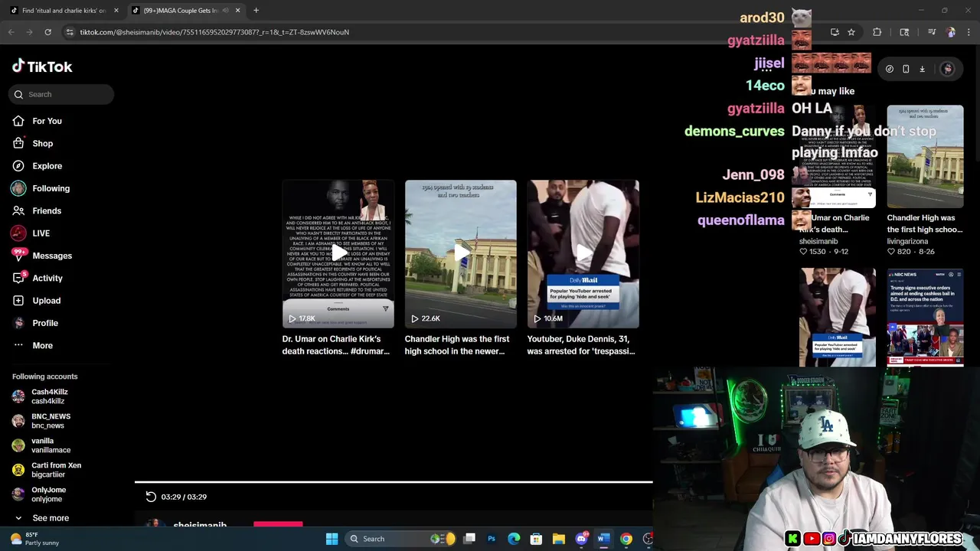Expand See more following accounts
Viewport: 980px width, 551px height.
pos(41,518)
